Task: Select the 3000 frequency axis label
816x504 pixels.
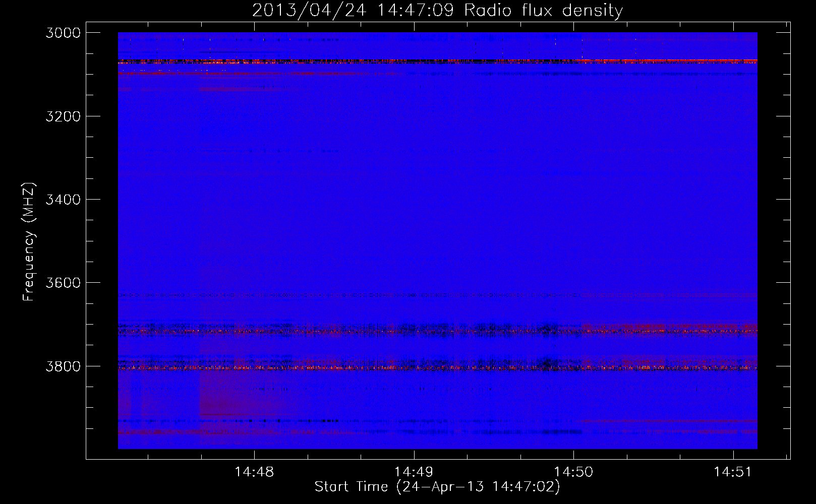Action: [63, 33]
